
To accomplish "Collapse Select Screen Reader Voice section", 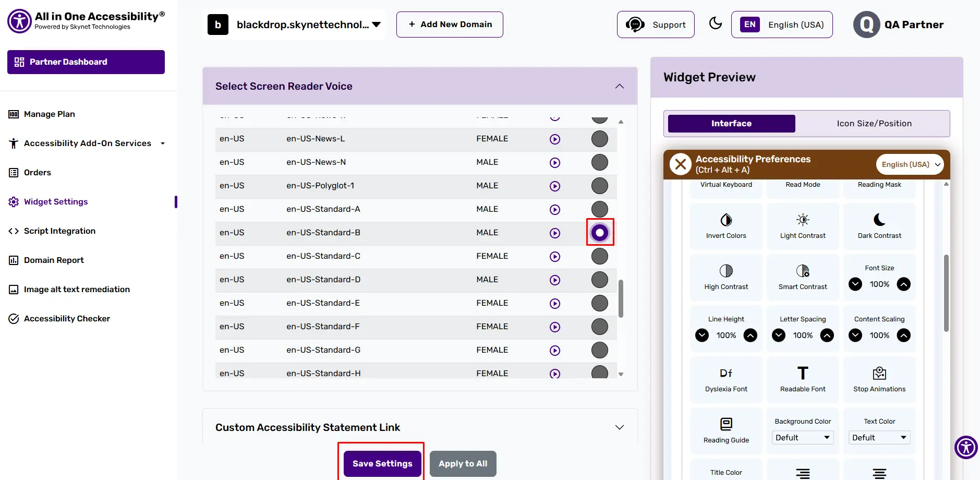I will pyautogui.click(x=620, y=86).
